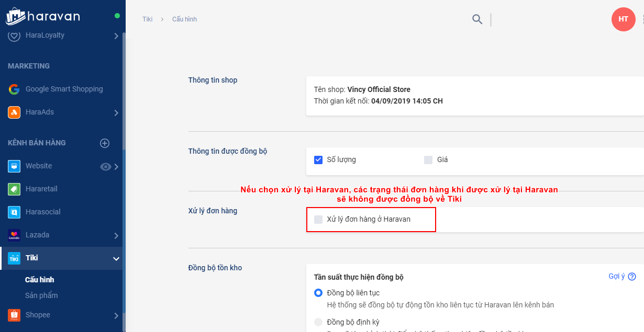Select Đồng bộ liên tục radio option
644x332 pixels.
click(x=318, y=293)
